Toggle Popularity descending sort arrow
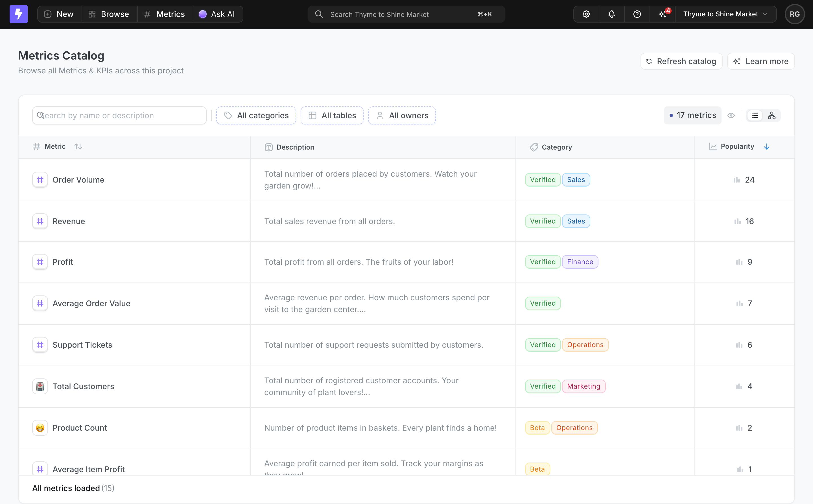Image resolution: width=813 pixels, height=504 pixels. [767, 147]
